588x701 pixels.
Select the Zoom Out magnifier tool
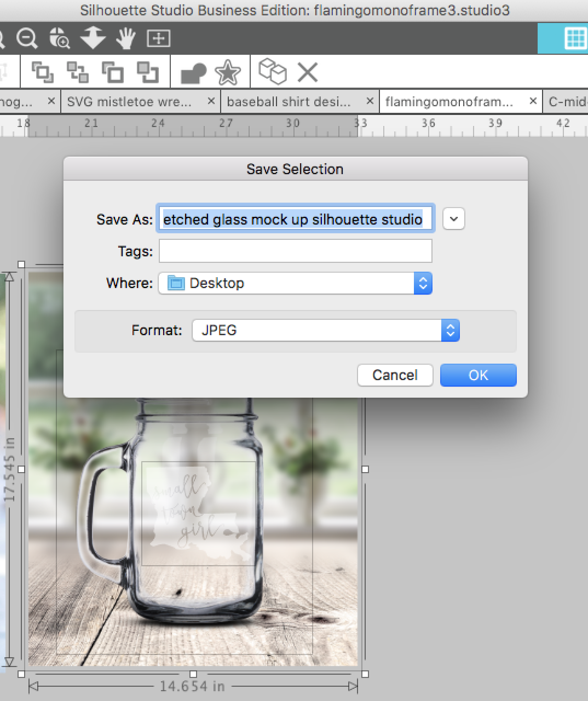pyautogui.click(x=26, y=38)
